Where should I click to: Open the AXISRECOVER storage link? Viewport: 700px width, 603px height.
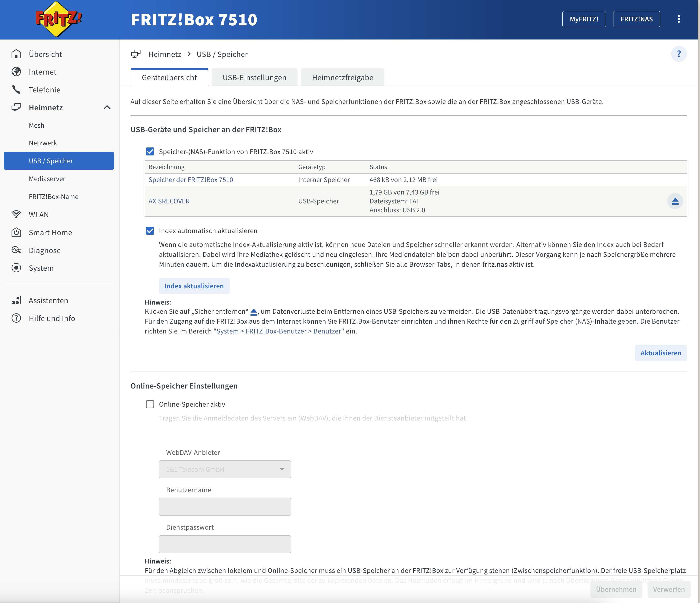pyautogui.click(x=169, y=201)
